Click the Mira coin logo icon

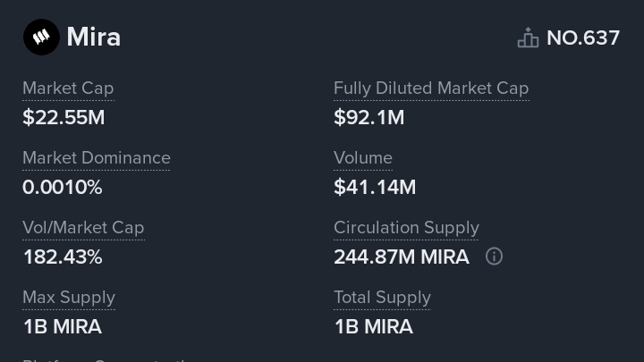[40, 38]
